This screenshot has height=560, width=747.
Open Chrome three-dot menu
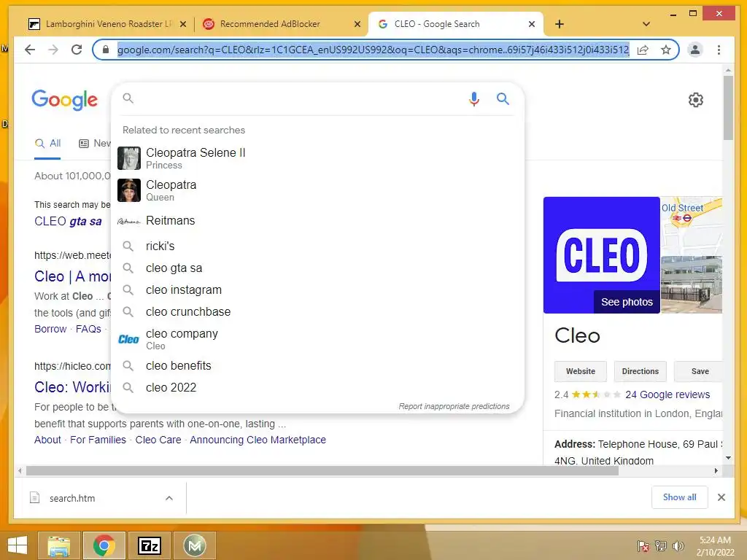[719, 50]
